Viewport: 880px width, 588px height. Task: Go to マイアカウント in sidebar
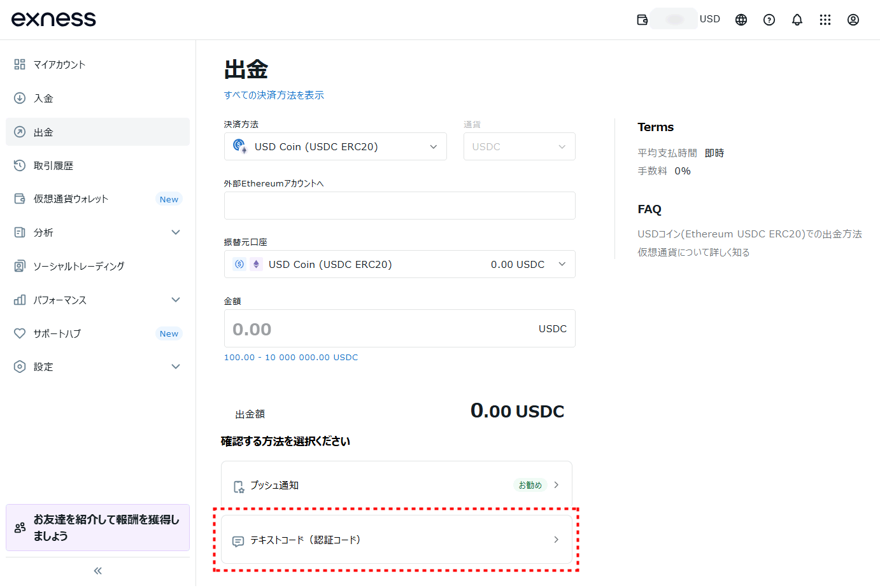point(97,64)
